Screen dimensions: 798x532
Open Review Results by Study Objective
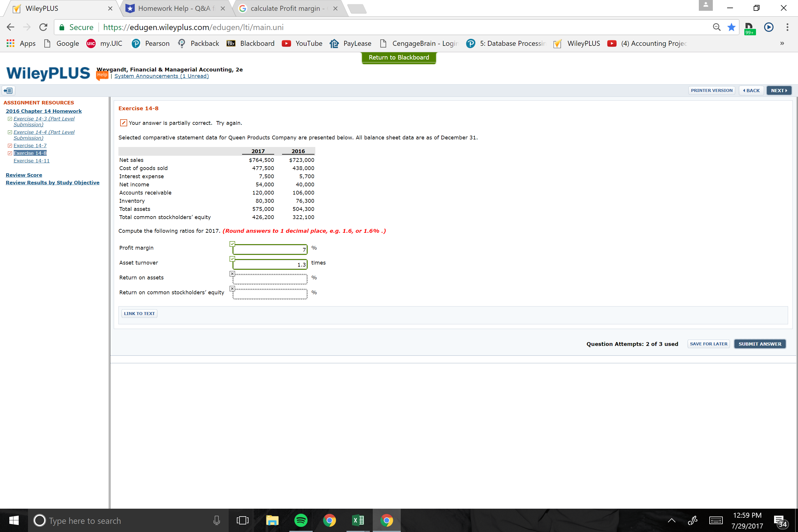point(52,182)
